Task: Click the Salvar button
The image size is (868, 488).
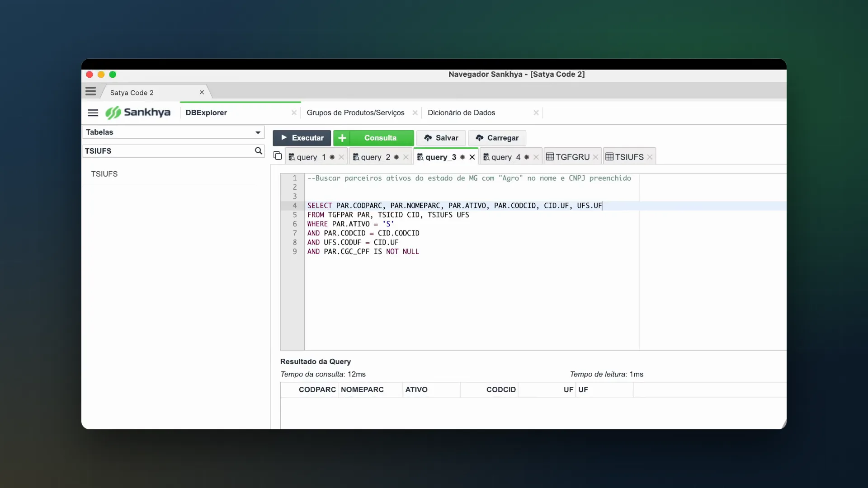Action: click(x=441, y=138)
